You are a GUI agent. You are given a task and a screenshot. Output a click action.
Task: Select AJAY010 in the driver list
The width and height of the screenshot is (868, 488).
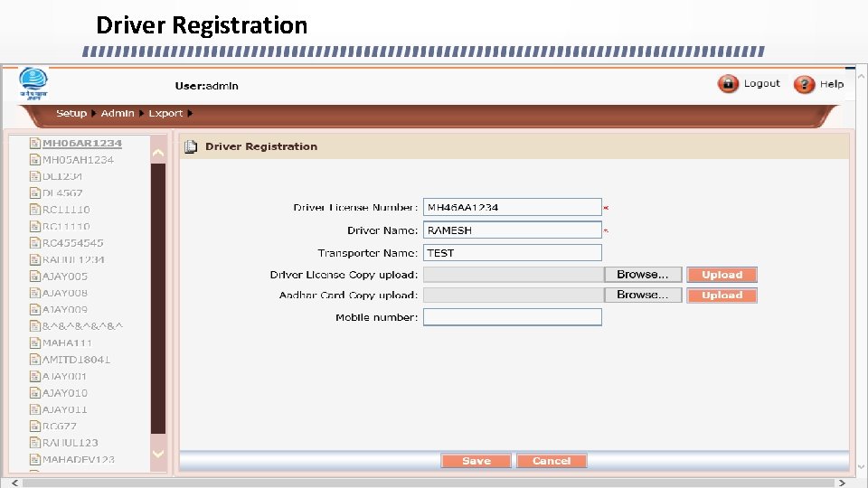pos(65,393)
